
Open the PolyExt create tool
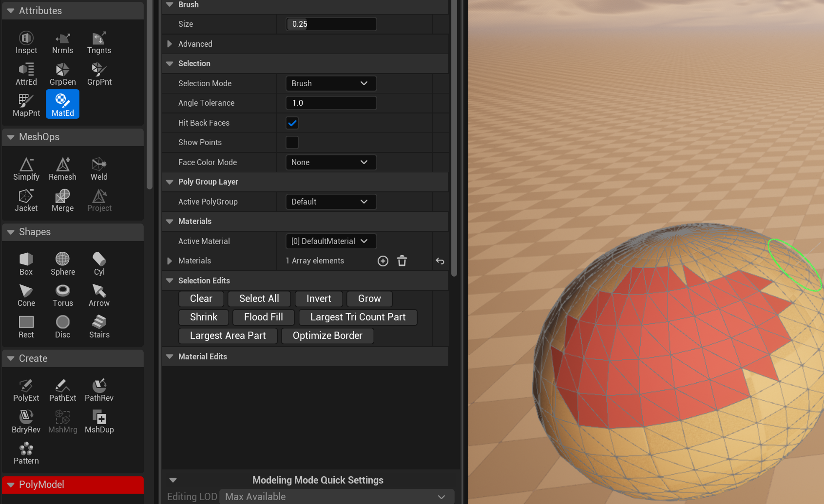point(26,390)
